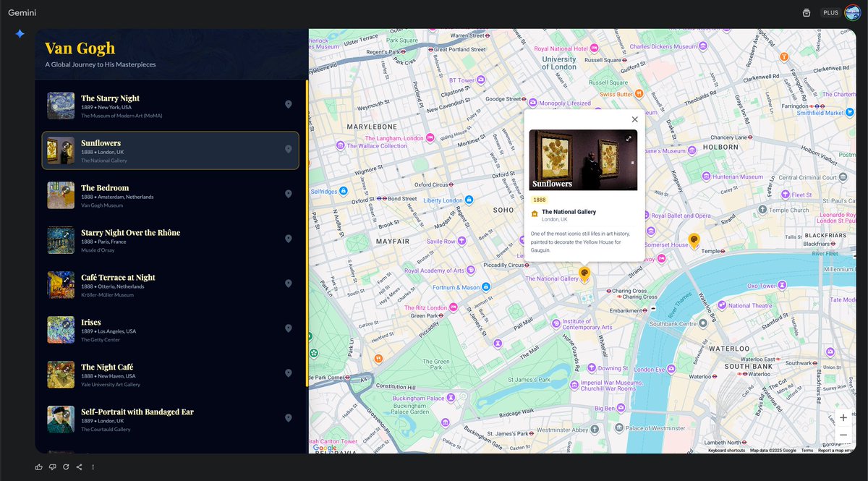Screen dimensions: 868x481
Task: Click the sparkle Gemini icon in the sidebar
Action: [x=20, y=33]
